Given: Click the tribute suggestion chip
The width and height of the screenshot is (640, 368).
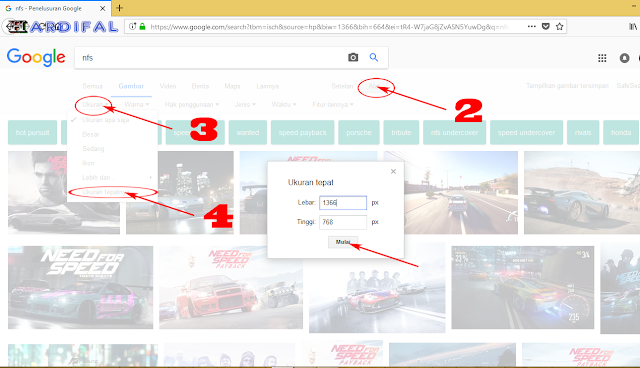Looking at the screenshot, I should (x=401, y=133).
